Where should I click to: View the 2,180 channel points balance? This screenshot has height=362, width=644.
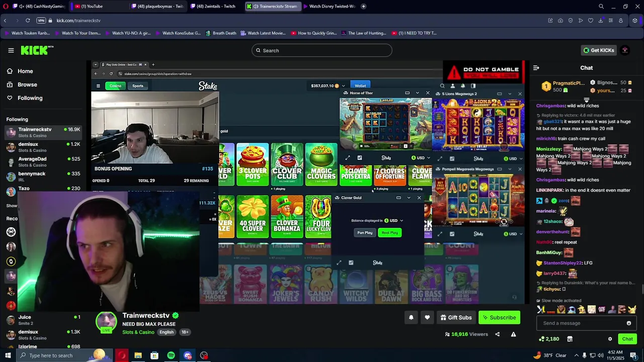point(549,339)
